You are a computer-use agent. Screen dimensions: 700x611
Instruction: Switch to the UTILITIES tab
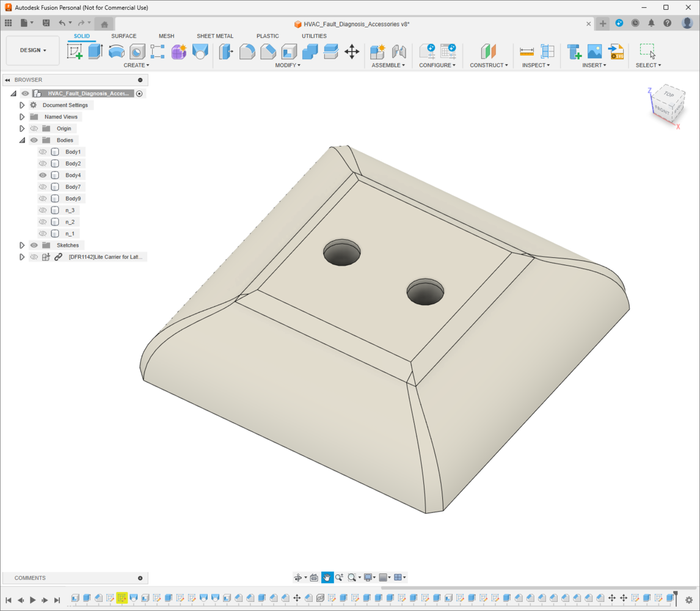coord(314,36)
